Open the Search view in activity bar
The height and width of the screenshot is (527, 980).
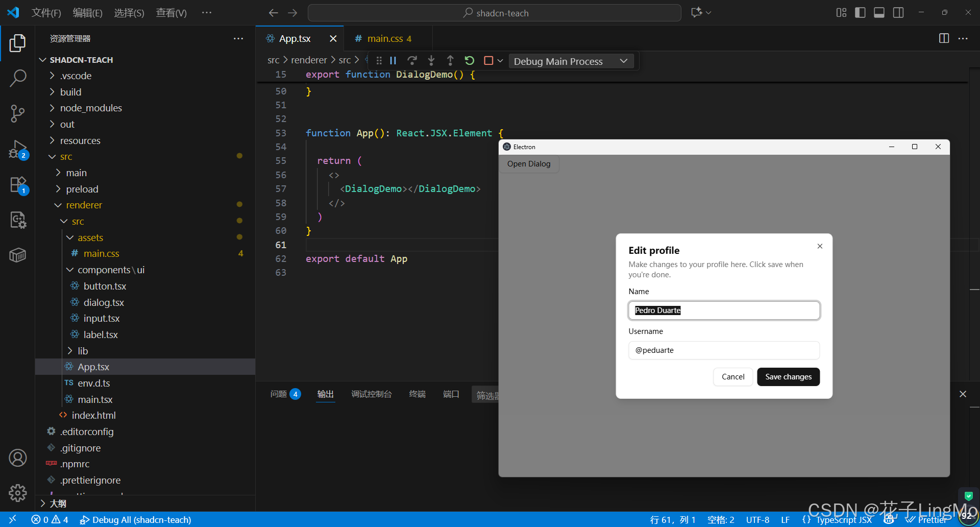point(17,78)
